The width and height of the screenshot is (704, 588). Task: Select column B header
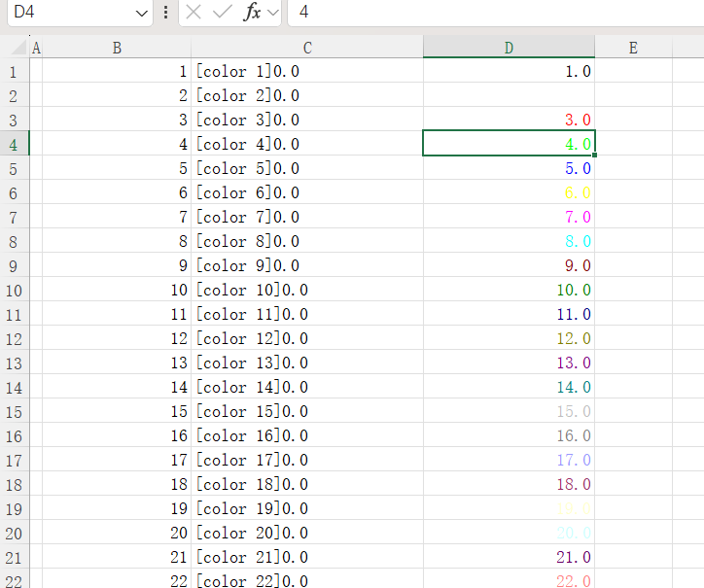[117, 48]
